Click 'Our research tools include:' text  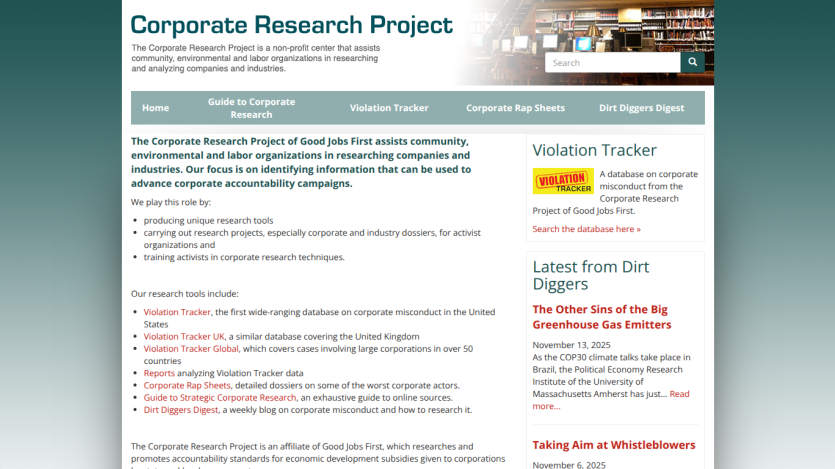click(185, 294)
